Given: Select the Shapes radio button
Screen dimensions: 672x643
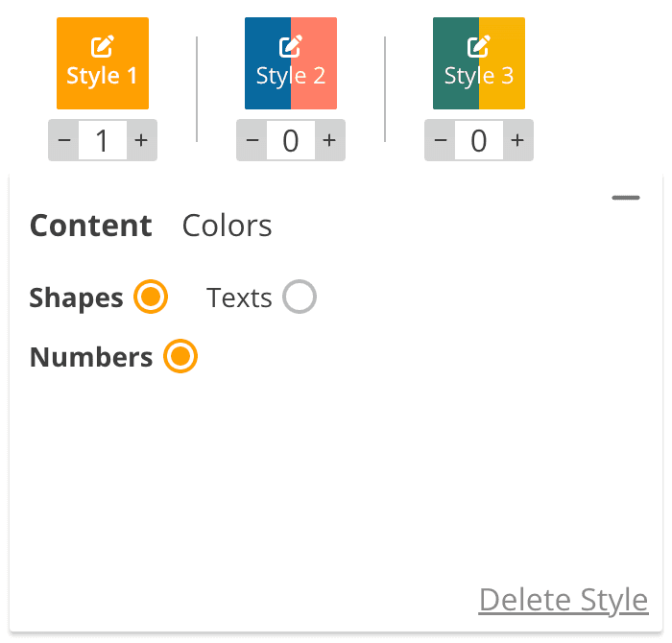Looking at the screenshot, I should (x=151, y=298).
